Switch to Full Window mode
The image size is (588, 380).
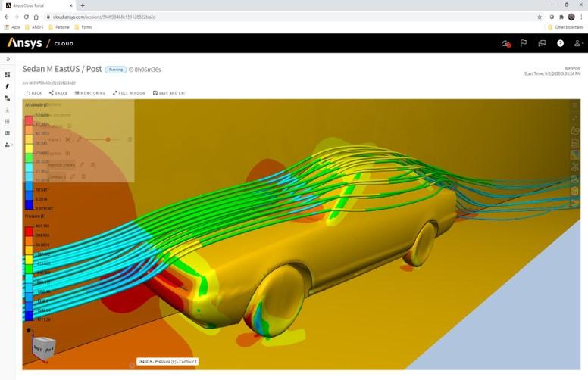click(x=129, y=93)
